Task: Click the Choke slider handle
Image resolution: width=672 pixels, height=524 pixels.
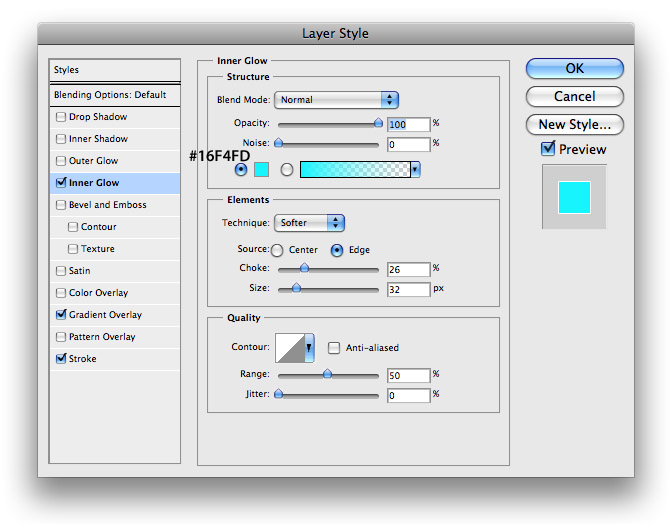Action: click(304, 268)
